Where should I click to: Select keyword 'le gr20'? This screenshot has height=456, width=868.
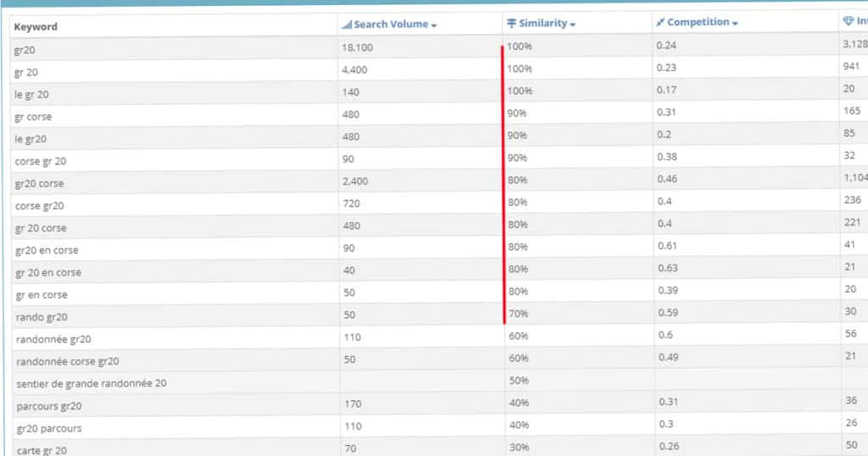pyautogui.click(x=31, y=139)
